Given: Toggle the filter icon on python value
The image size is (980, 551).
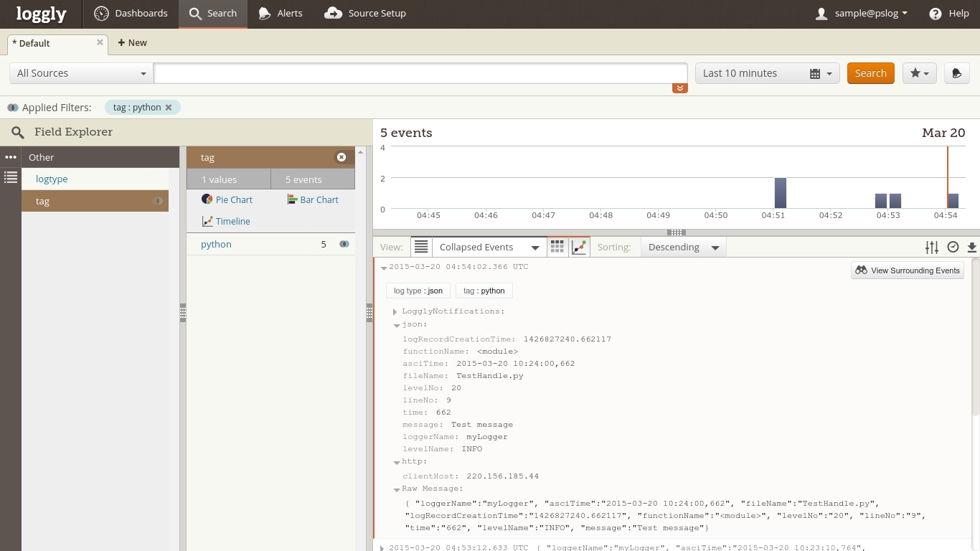Looking at the screenshot, I should pos(344,244).
